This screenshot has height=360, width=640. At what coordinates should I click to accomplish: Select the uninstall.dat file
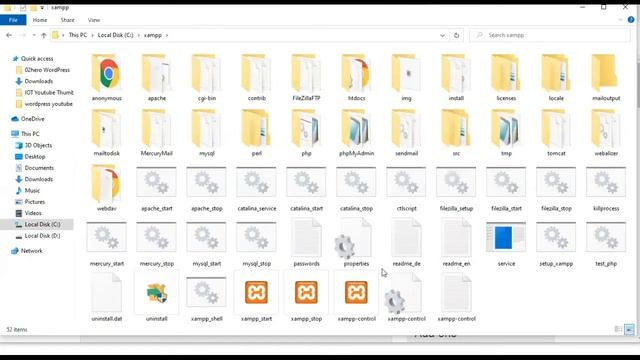click(x=107, y=298)
